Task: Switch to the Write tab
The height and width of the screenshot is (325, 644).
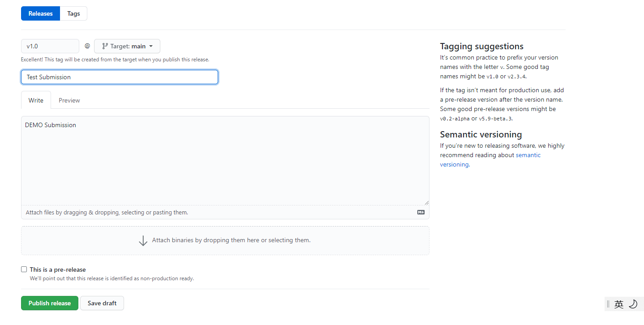Action: point(36,100)
